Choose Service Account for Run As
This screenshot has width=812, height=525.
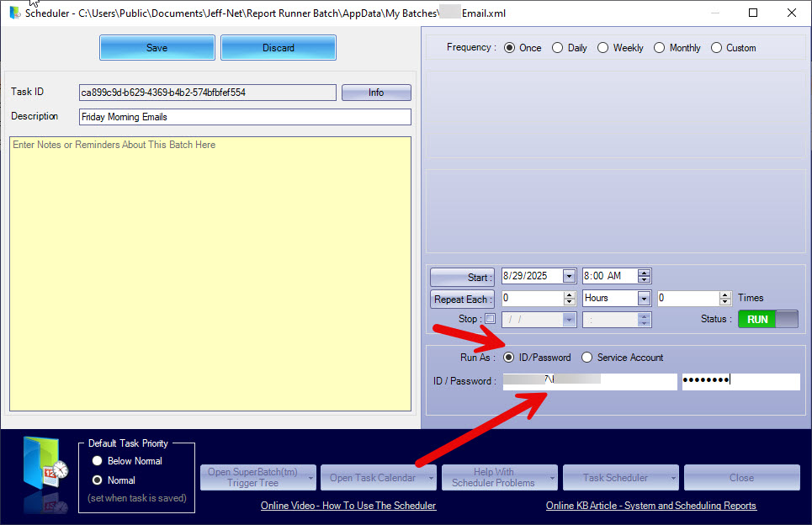(587, 358)
